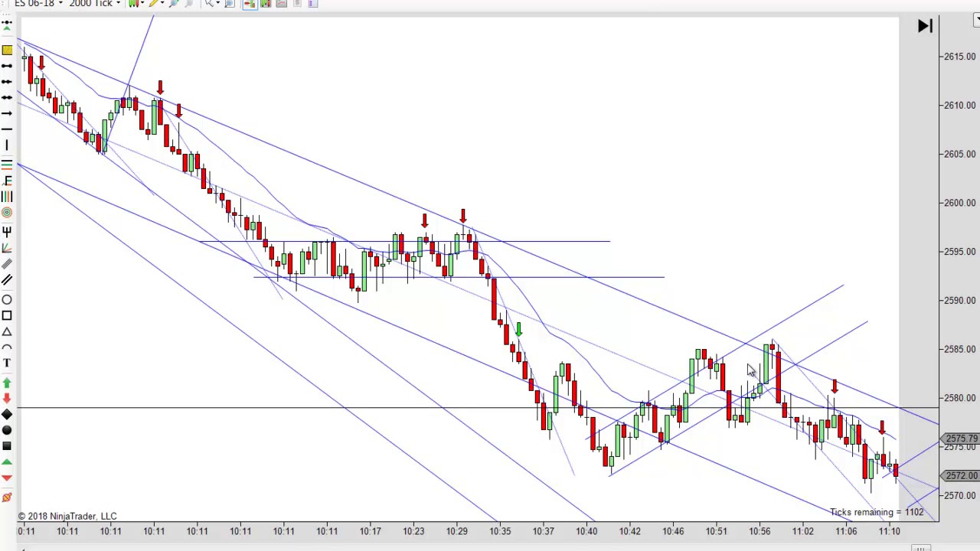Select the yellow Ruler drawing tool

(7, 50)
